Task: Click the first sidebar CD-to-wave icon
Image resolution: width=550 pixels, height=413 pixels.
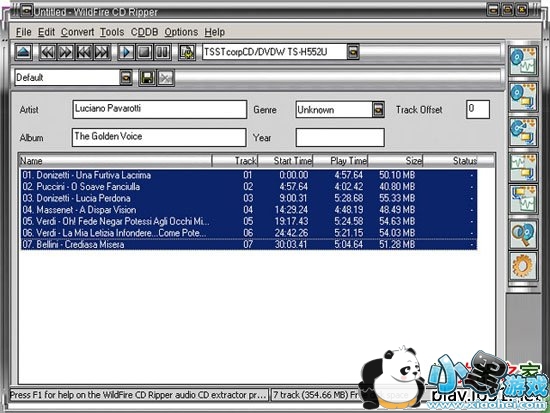Action: tap(523, 61)
